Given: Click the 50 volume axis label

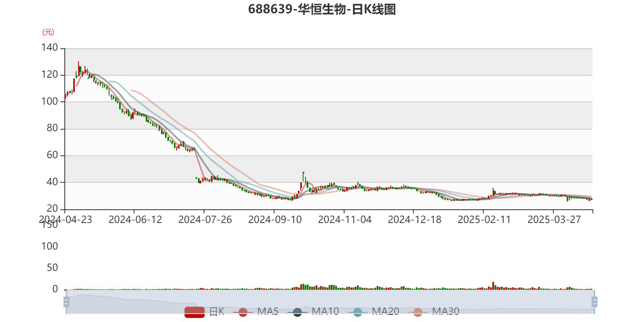Looking at the screenshot, I should click(52, 268).
